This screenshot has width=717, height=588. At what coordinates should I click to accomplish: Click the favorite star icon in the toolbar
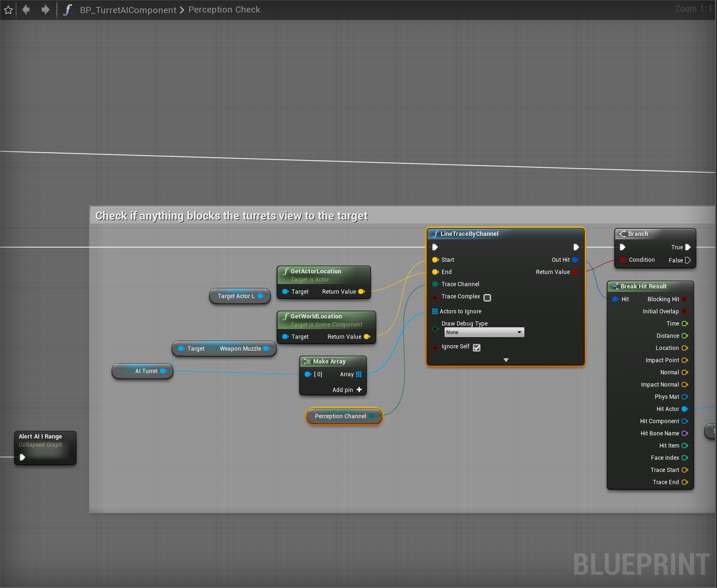coord(8,10)
